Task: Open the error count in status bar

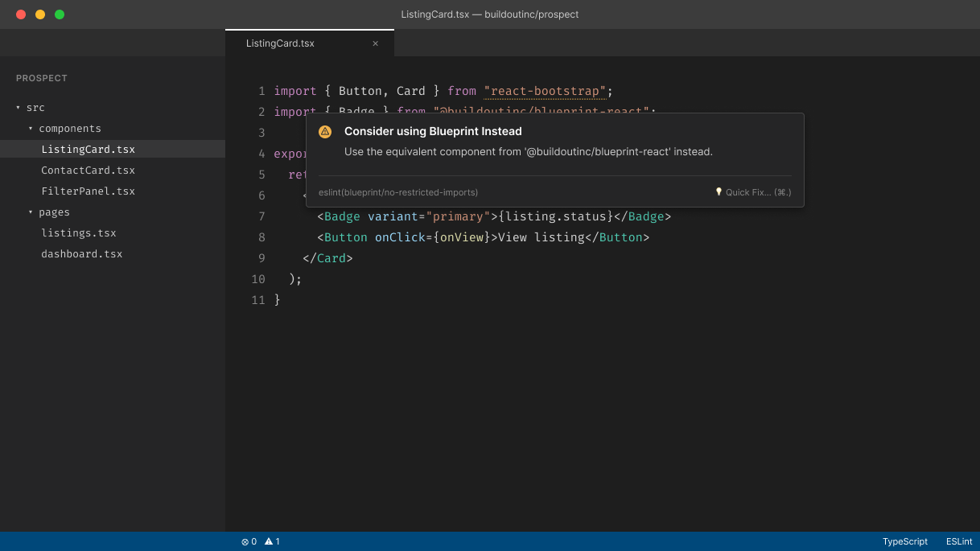Action: tap(249, 541)
